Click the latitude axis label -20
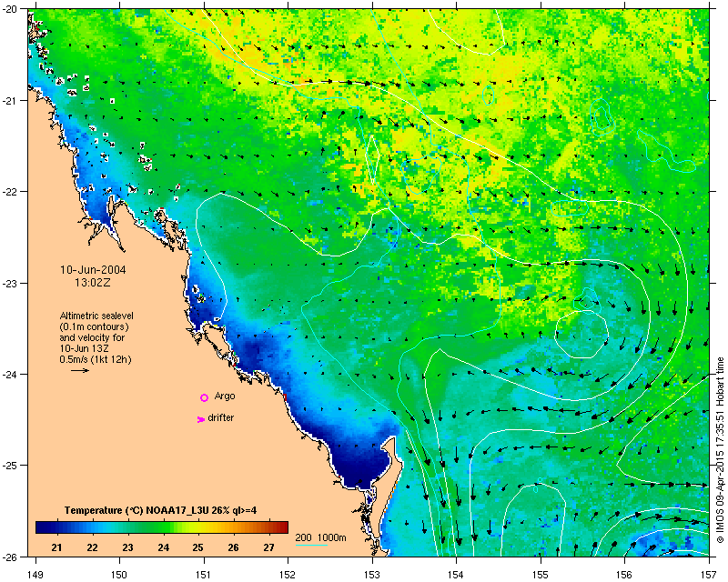This screenshot has height=582, width=728. click(11, 10)
